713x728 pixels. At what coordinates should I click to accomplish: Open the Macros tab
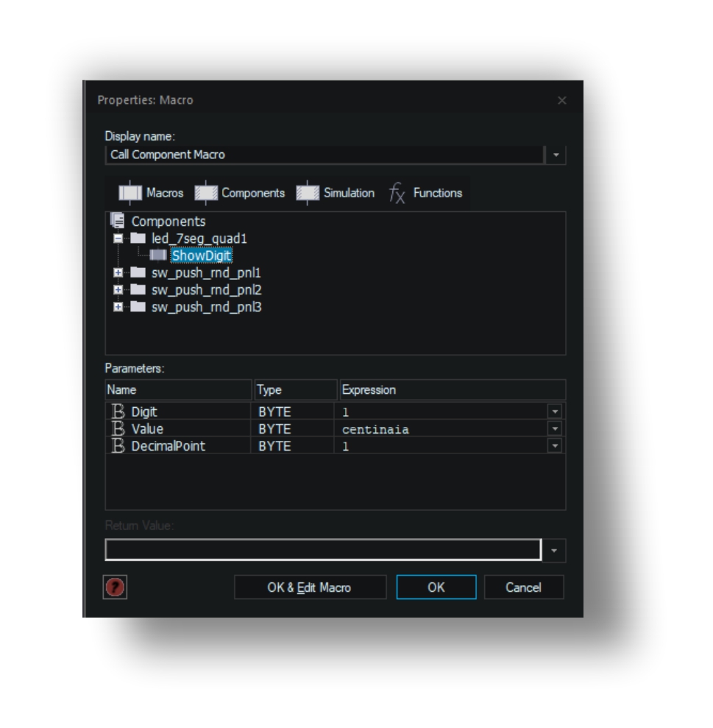coord(151,193)
